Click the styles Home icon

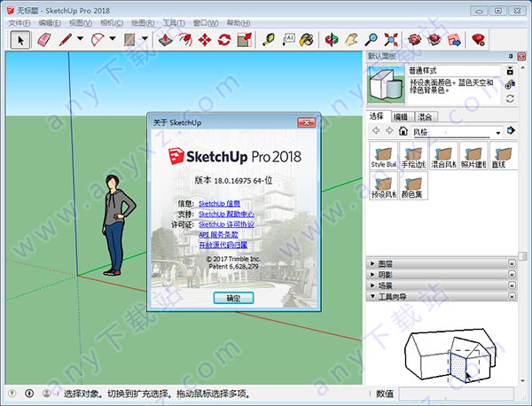coord(403,131)
